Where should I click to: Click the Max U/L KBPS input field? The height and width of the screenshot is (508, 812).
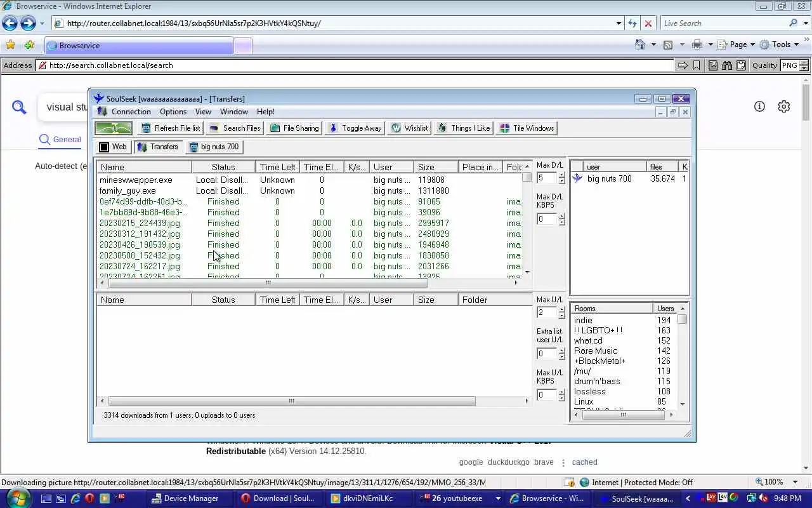point(547,395)
